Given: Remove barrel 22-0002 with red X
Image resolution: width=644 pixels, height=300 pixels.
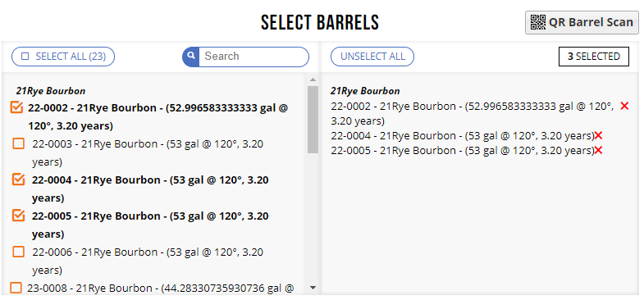Looking at the screenshot, I should coord(624,106).
